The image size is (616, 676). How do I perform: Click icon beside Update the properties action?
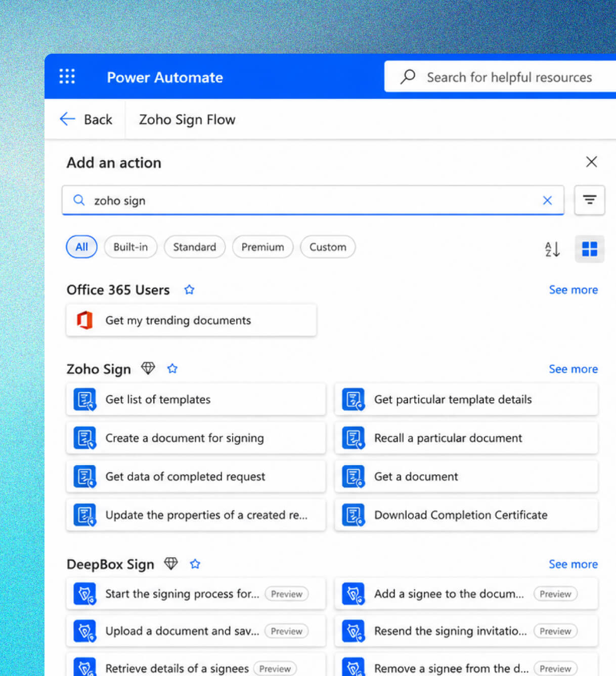[x=85, y=515]
